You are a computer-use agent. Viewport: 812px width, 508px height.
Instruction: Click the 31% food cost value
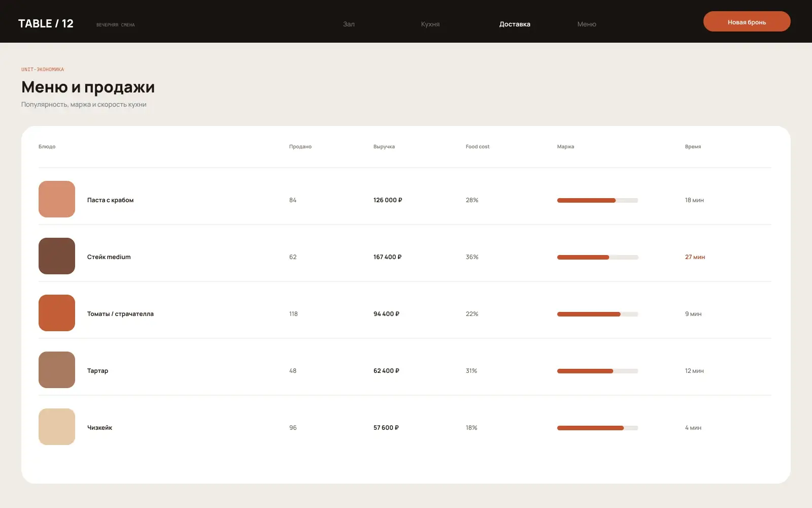[x=471, y=371]
